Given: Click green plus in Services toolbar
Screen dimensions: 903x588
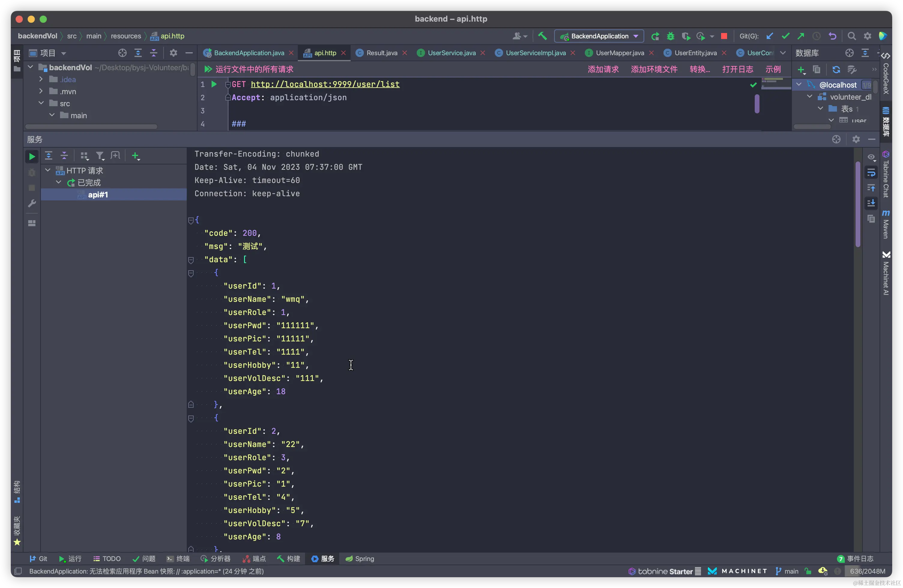Looking at the screenshot, I should click(135, 156).
